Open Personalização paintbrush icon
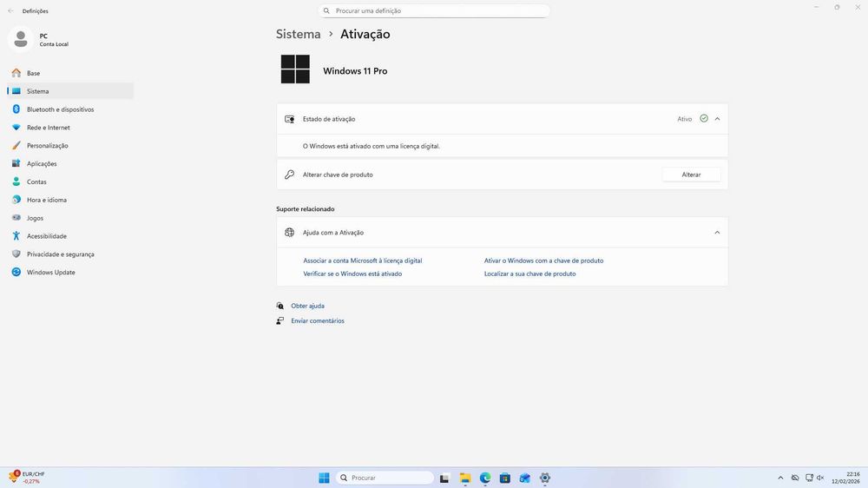The width and height of the screenshot is (868, 488). point(16,145)
